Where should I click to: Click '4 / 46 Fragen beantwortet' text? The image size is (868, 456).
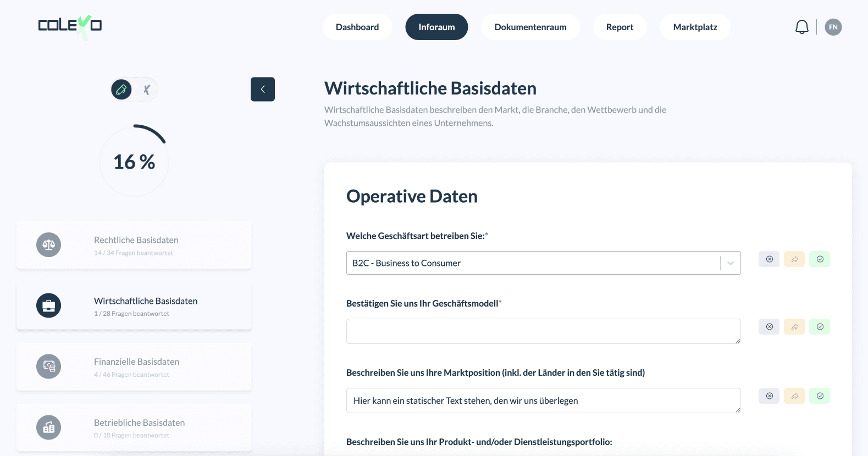131,375
